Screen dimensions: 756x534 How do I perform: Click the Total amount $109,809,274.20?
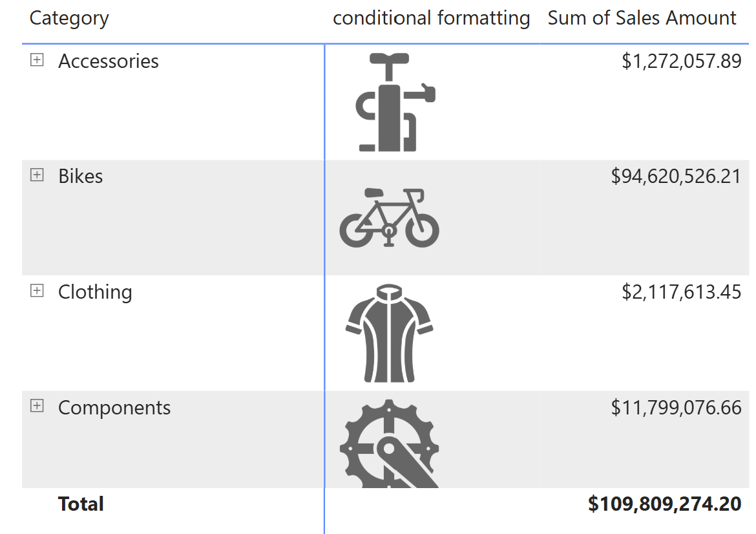[x=664, y=504]
